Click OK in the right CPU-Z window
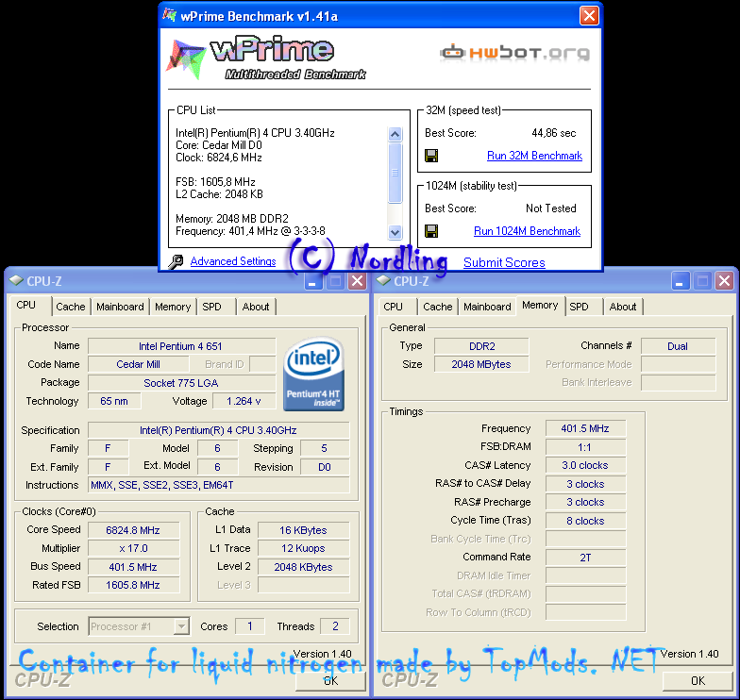Image resolution: width=740 pixels, height=700 pixels. [x=698, y=681]
